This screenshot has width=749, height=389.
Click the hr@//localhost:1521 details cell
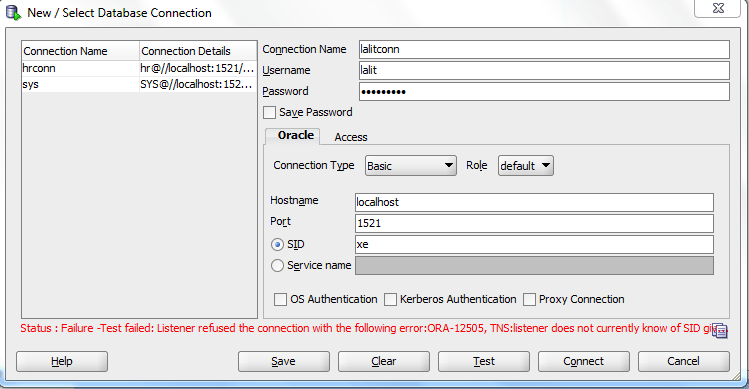pyautogui.click(x=197, y=68)
